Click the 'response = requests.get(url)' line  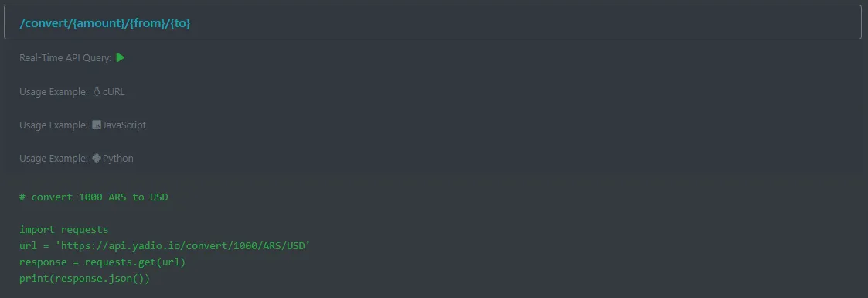pos(102,262)
